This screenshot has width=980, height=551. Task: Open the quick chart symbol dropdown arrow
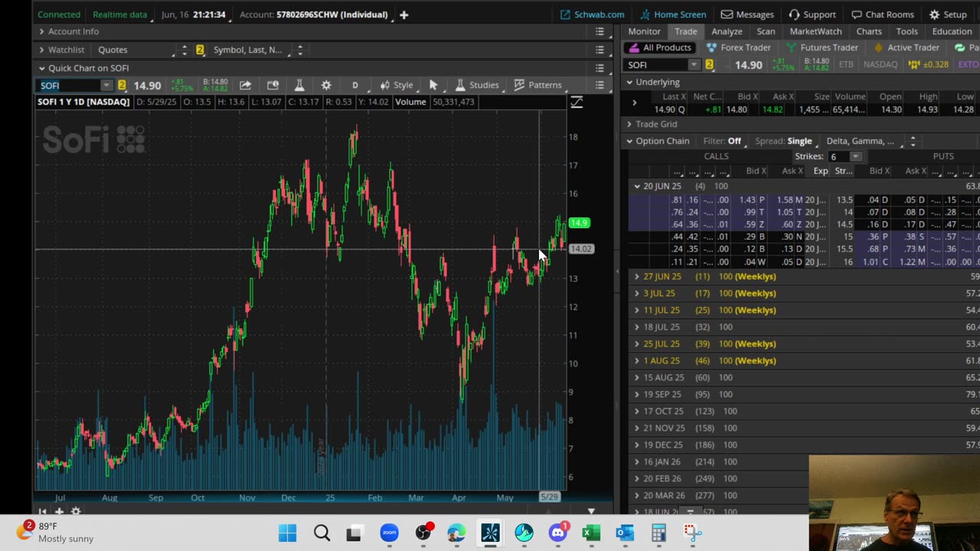[x=106, y=85]
